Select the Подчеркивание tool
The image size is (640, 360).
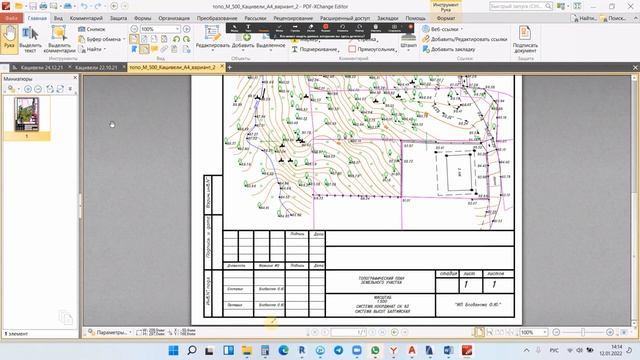315,49
